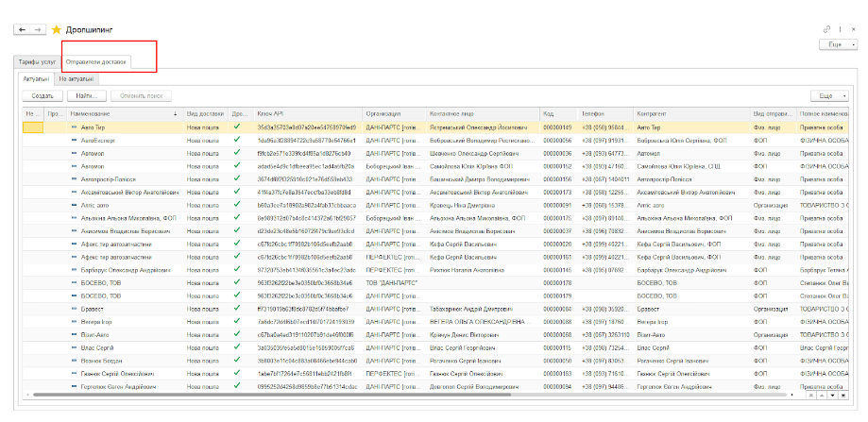Screen dimensions: 868x422
Task: Toggle the checkmark in АвтоЕксперт row
Action: 238,140
